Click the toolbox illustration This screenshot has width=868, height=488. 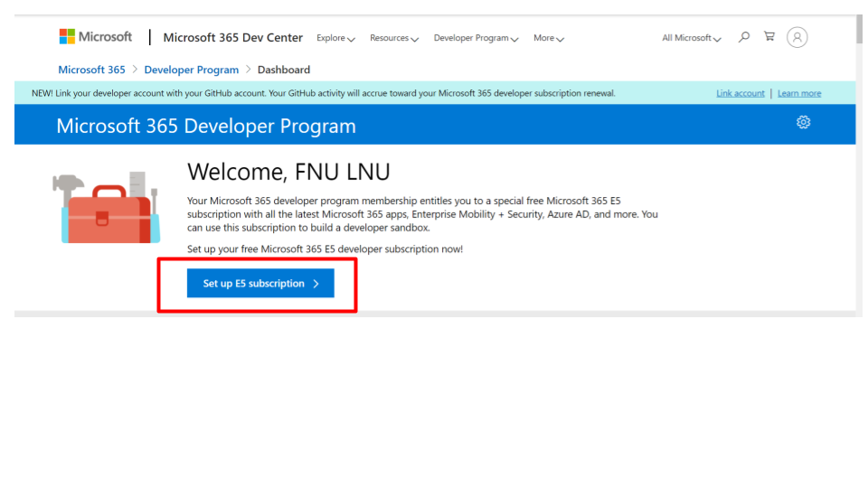point(107,208)
